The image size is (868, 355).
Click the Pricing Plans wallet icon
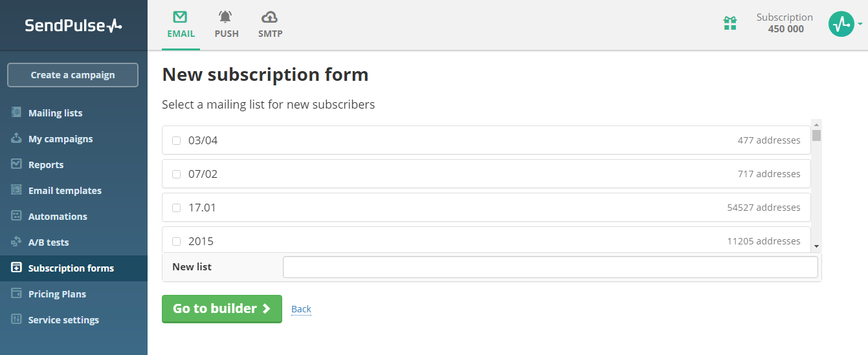pyautogui.click(x=17, y=294)
